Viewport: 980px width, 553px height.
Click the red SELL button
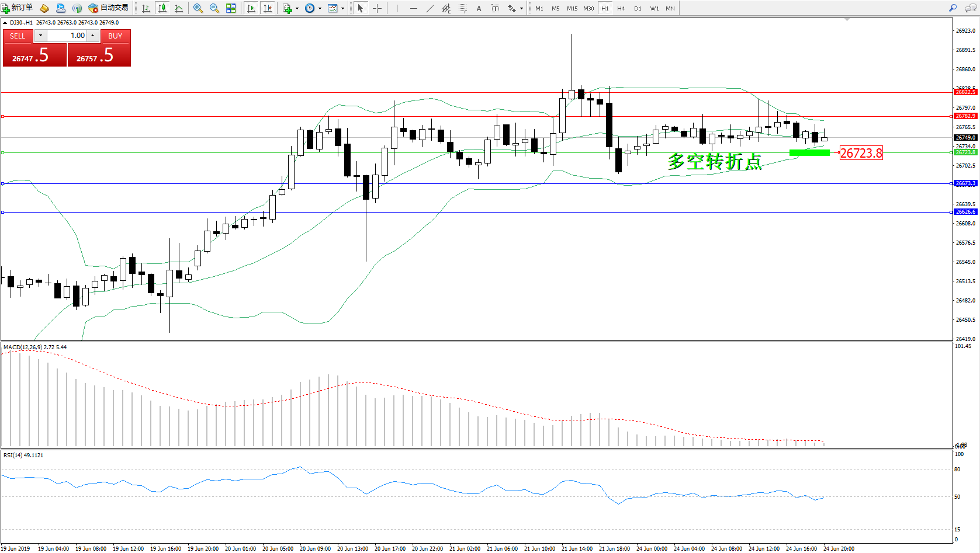[x=18, y=36]
